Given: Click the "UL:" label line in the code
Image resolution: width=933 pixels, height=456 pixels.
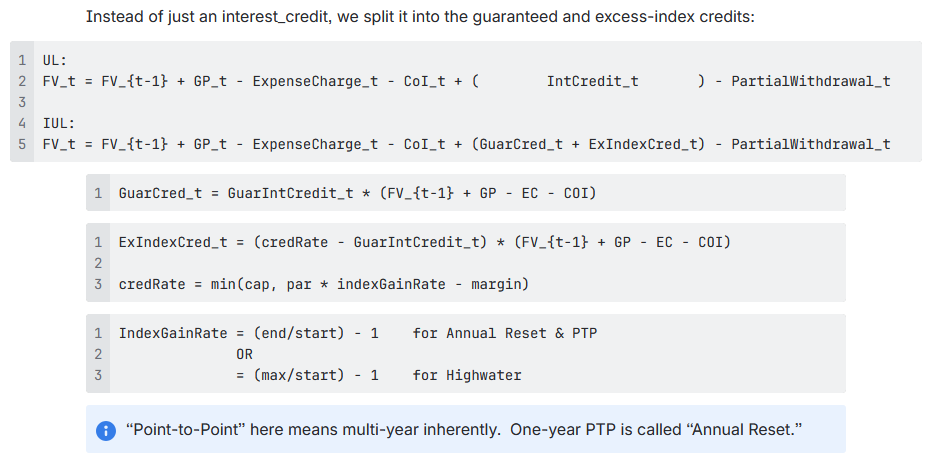Looking at the screenshot, I should tap(55, 59).
